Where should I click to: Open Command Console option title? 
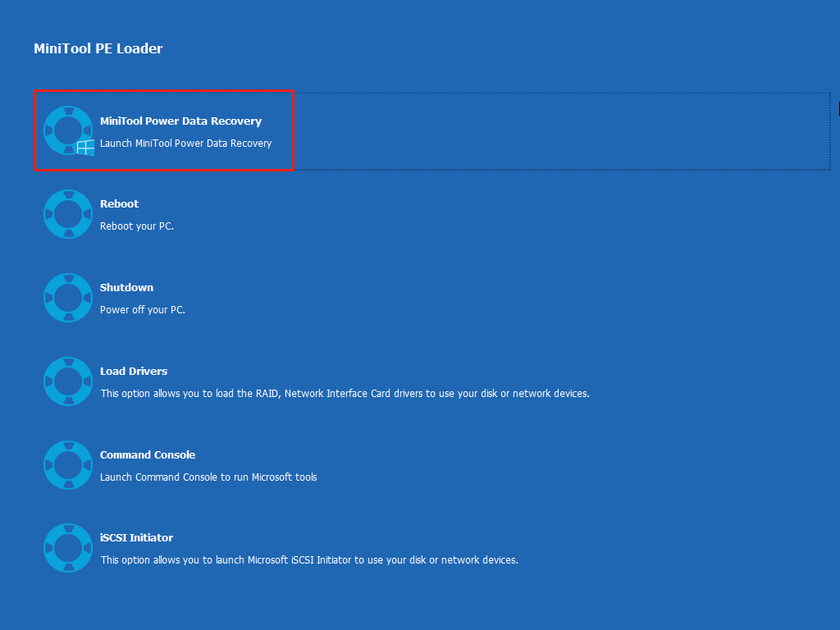pyautogui.click(x=148, y=454)
